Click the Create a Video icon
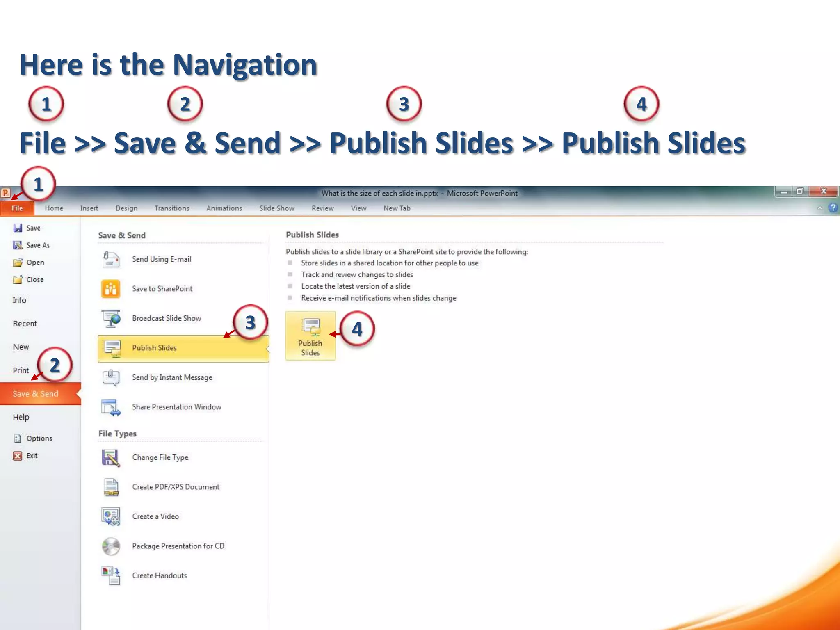Image resolution: width=840 pixels, height=630 pixels. 111,517
